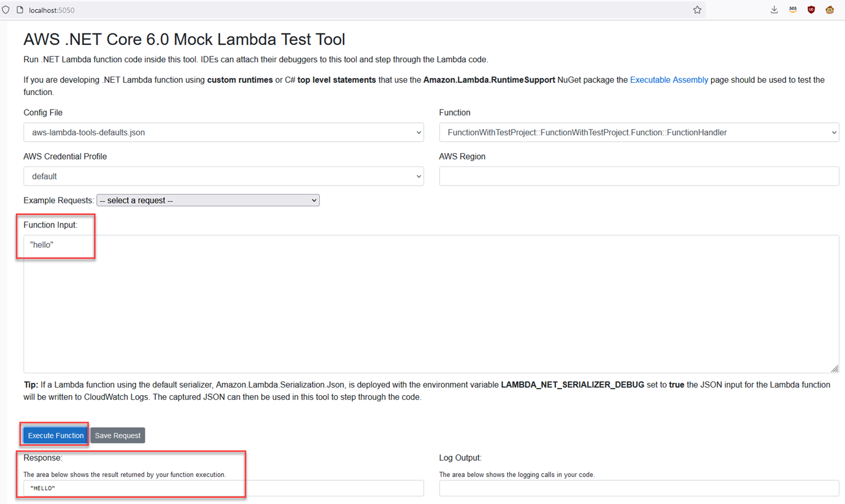Click the Config File label
845x504 pixels.
pyautogui.click(x=43, y=112)
